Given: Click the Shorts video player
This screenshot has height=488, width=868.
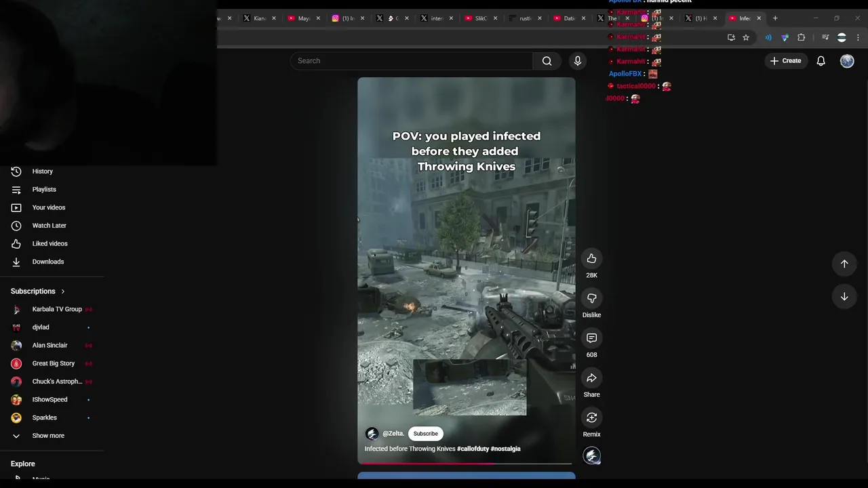Looking at the screenshot, I should (467, 271).
